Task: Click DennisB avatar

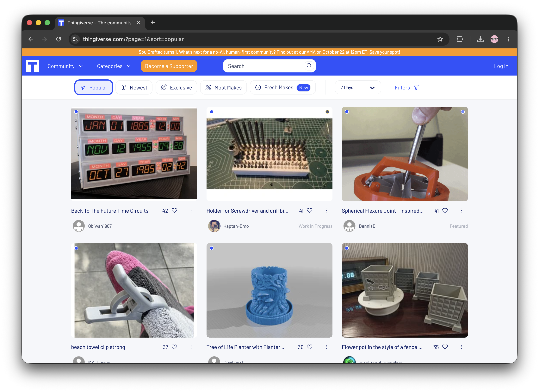Action: coord(349,226)
